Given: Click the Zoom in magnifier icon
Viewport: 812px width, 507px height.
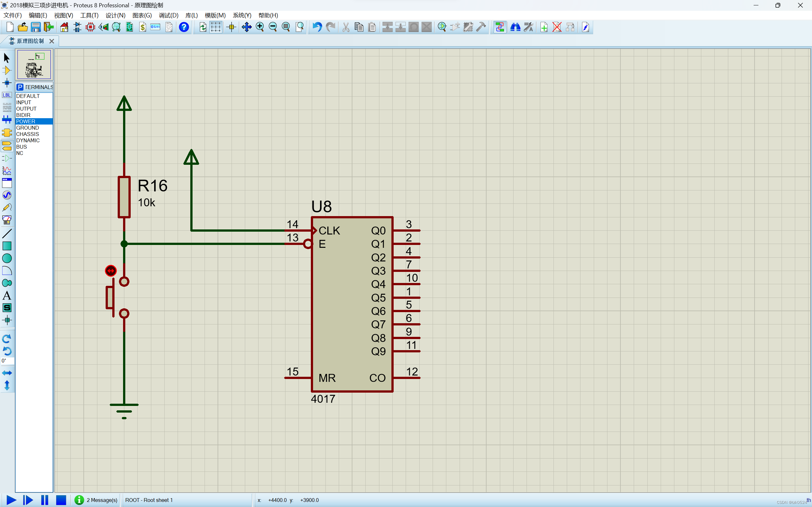Looking at the screenshot, I should point(260,27).
